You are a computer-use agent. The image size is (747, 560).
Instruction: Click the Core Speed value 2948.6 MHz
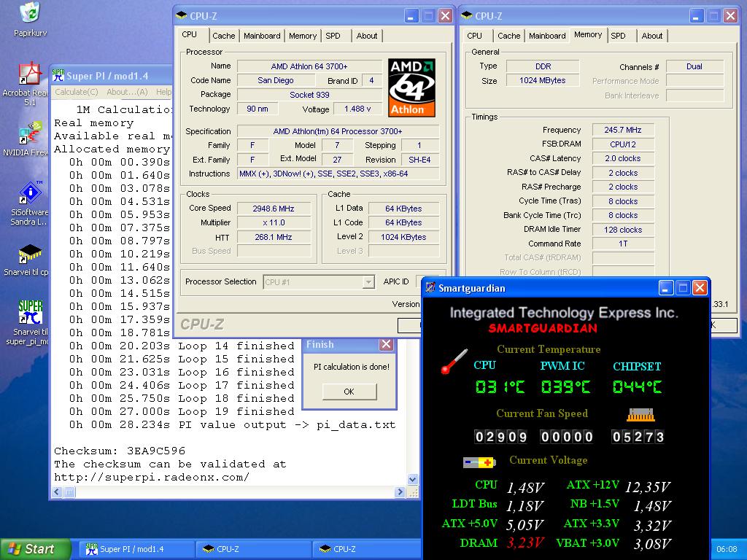tap(274, 209)
